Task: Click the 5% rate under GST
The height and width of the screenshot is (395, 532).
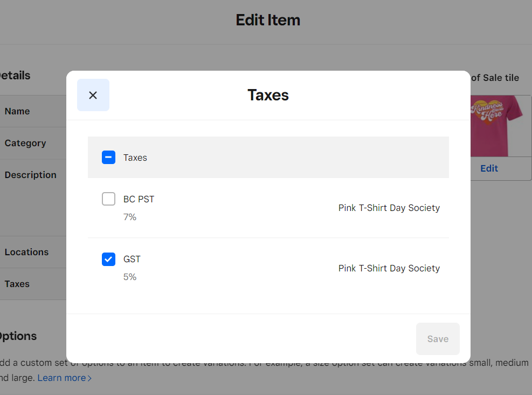Action: pyautogui.click(x=130, y=277)
